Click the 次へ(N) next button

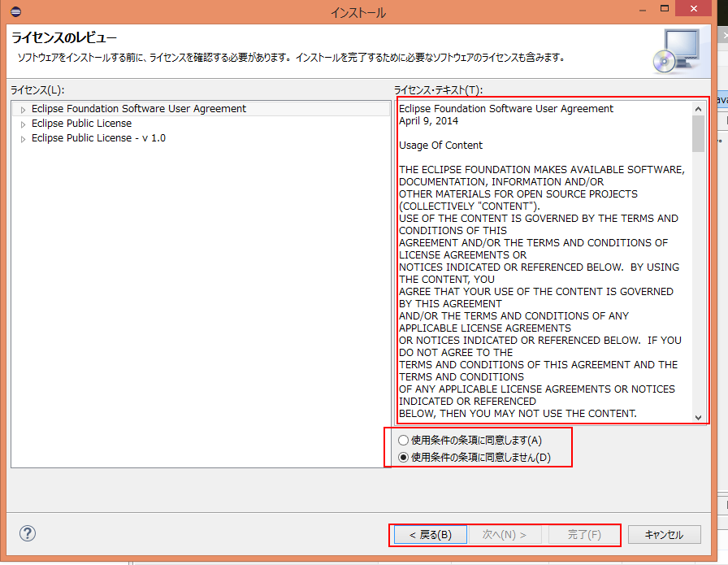click(x=505, y=535)
